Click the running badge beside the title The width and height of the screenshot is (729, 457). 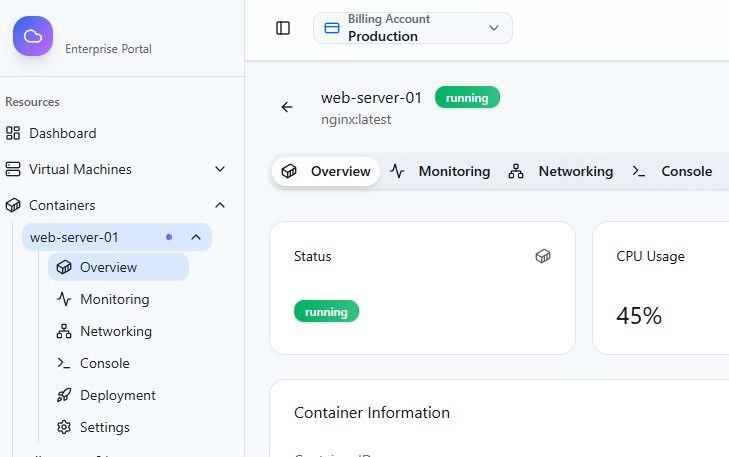[467, 98]
